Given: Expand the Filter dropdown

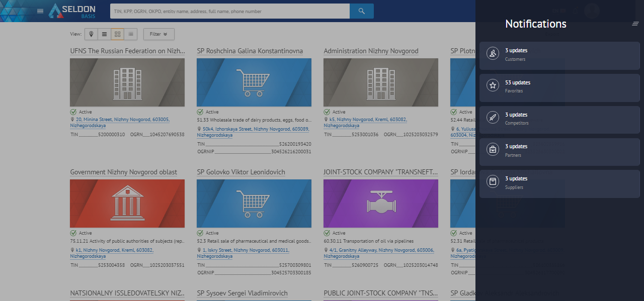Looking at the screenshot, I should pos(159,34).
